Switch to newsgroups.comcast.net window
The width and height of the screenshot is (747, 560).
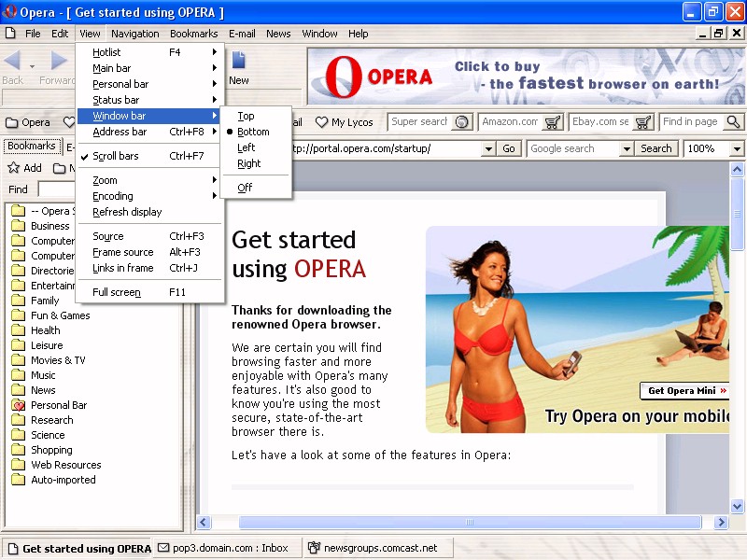point(378,548)
